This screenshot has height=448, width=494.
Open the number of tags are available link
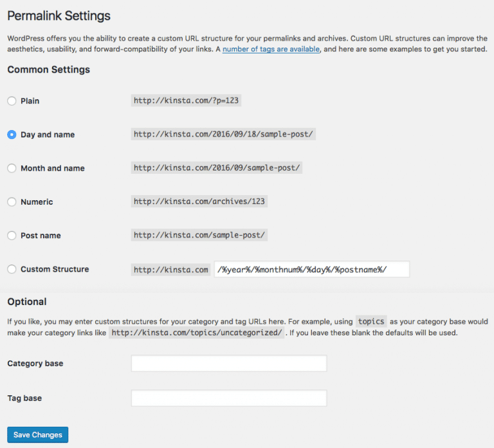(271, 49)
